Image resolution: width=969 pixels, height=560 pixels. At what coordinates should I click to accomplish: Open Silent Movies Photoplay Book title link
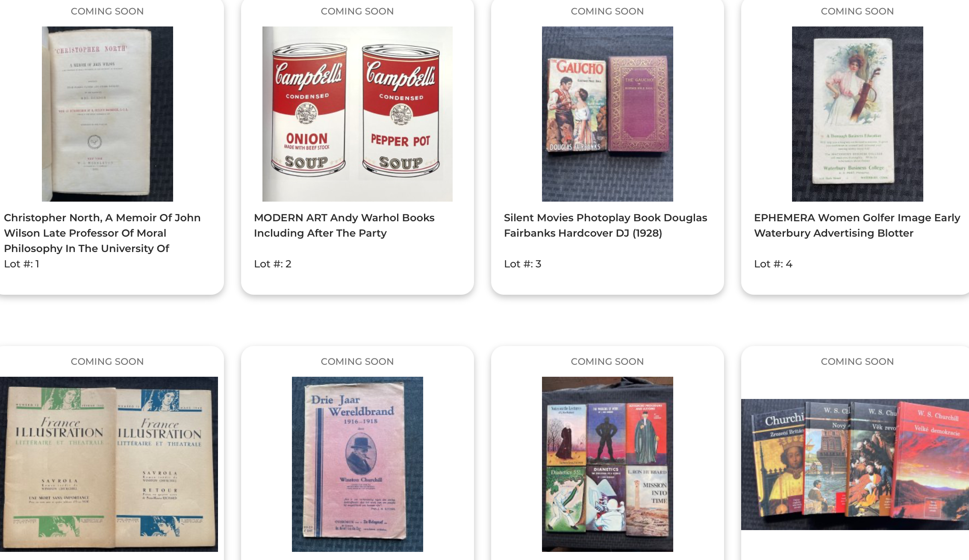[x=605, y=225]
